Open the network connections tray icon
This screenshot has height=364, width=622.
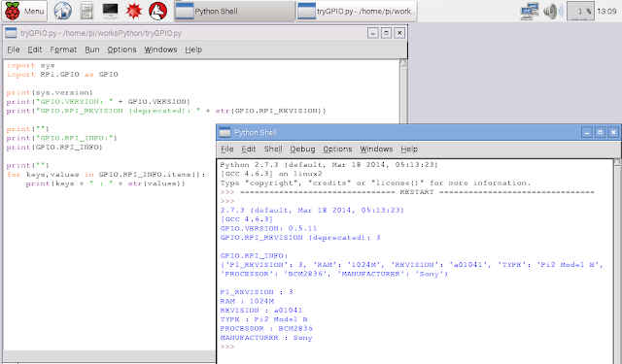coord(530,11)
